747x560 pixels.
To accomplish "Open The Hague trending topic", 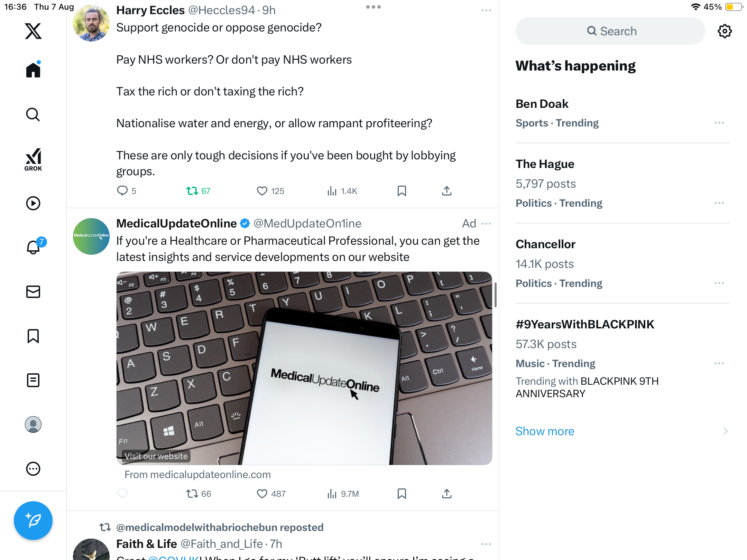I will [545, 164].
